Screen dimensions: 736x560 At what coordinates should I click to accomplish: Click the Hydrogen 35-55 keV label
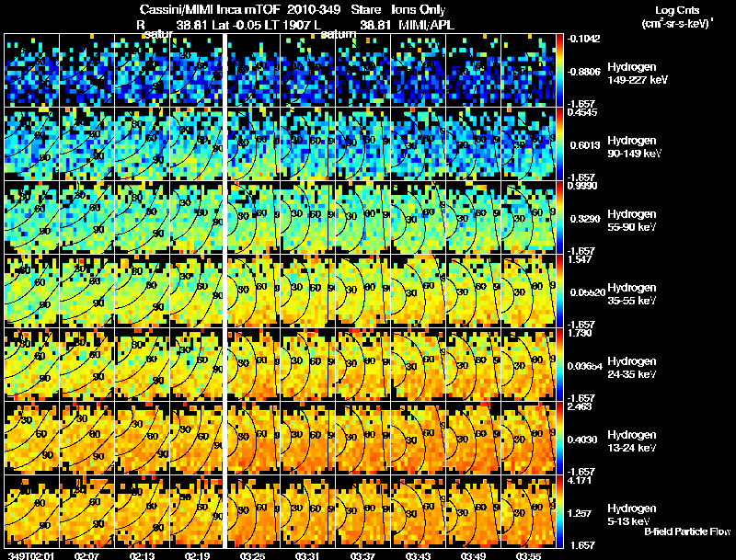(x=632, y=294)
